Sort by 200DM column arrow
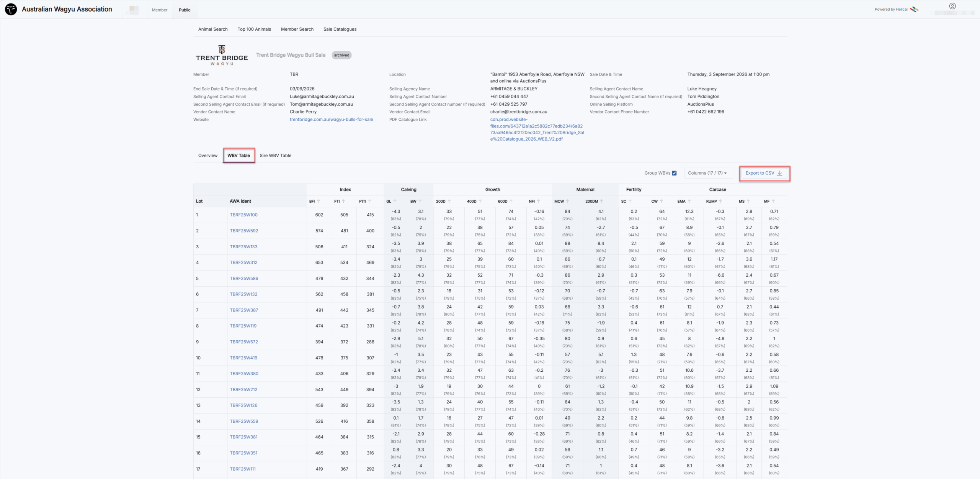The width and height of the screenshot is (980, 479). (x=602, y=201)
